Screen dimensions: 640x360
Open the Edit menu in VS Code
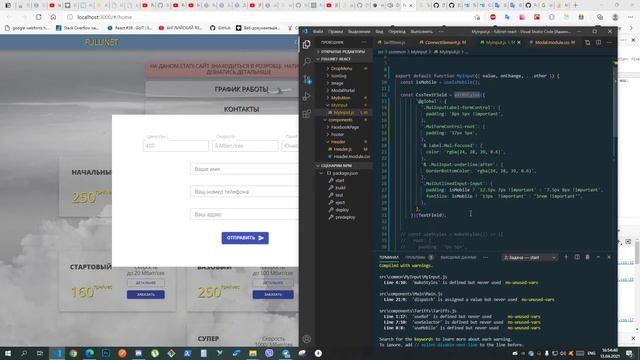(x=335, y=31)
